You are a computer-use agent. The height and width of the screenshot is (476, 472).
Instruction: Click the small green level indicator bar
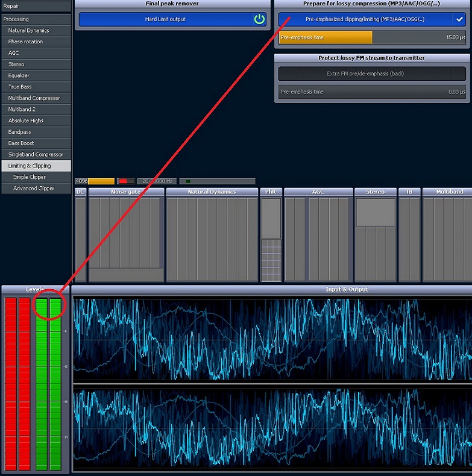[217, 181]
